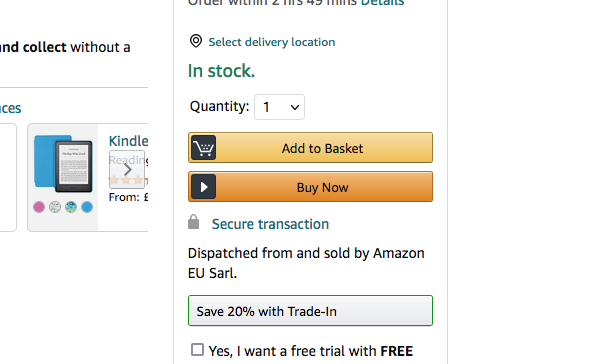The width and height of the screenshot is (610, 364).
Task: Tick the free trial checkbox
Action: click(x=197, y=350)
